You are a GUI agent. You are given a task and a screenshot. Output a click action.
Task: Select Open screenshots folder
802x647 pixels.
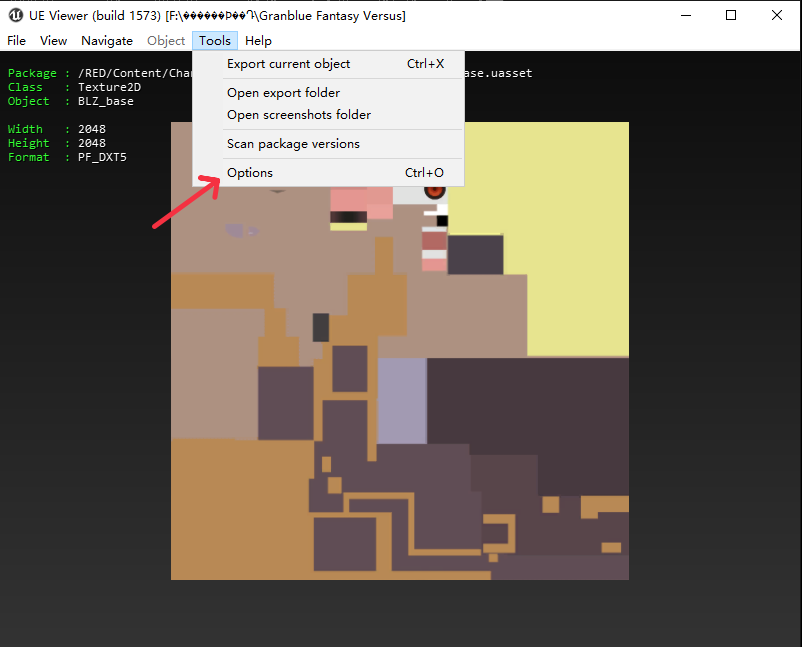pyautogui.click(x=328, y=115)
